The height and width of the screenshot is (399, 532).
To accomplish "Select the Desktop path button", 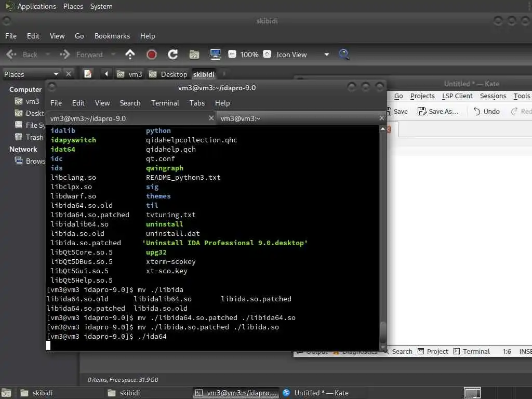I will (x=168, y=74).
